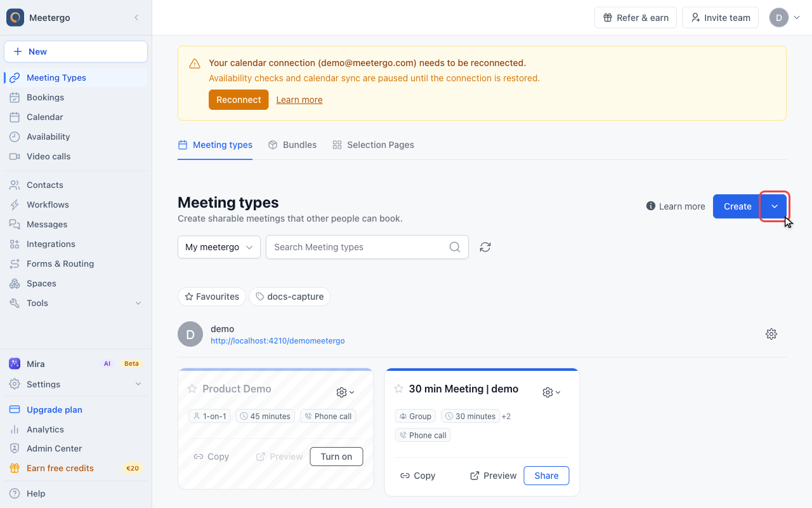The width and height of the screenshot is (812, 508).
Task: Open the Create dropdown arrow
Action: pos(775,206)
